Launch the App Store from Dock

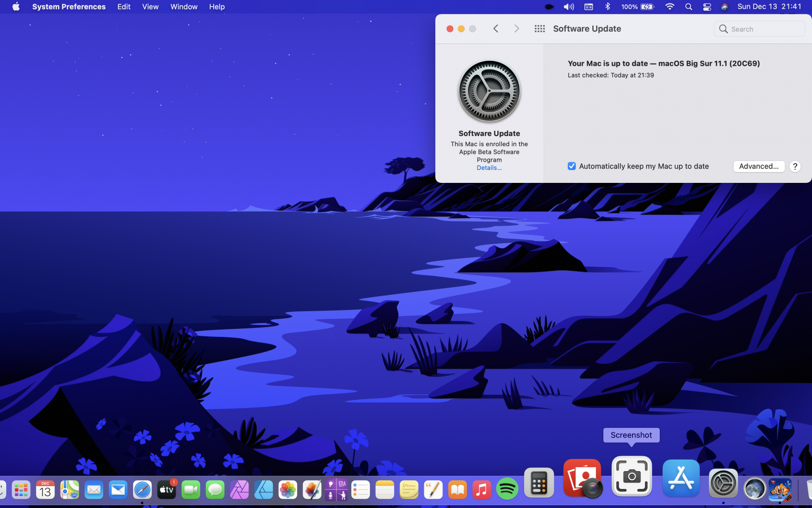(681, 478)
